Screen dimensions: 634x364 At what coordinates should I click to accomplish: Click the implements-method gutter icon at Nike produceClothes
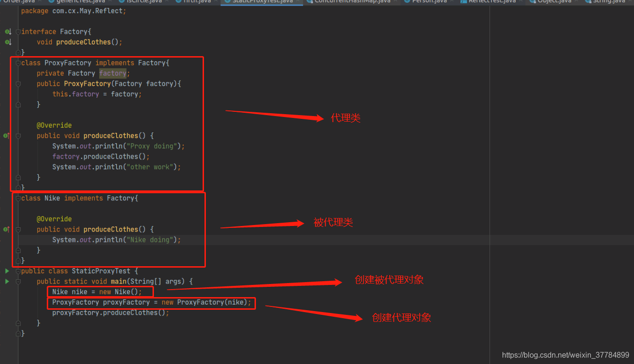click(x=7, y=229)
